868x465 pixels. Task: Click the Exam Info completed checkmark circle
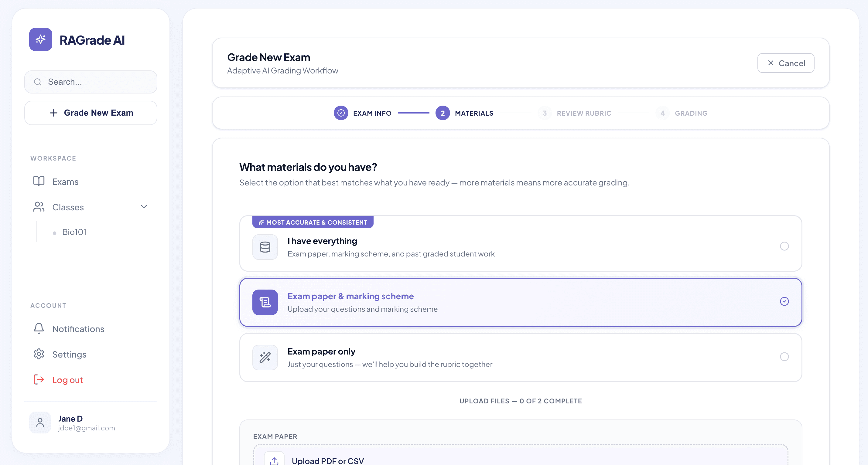341,113
